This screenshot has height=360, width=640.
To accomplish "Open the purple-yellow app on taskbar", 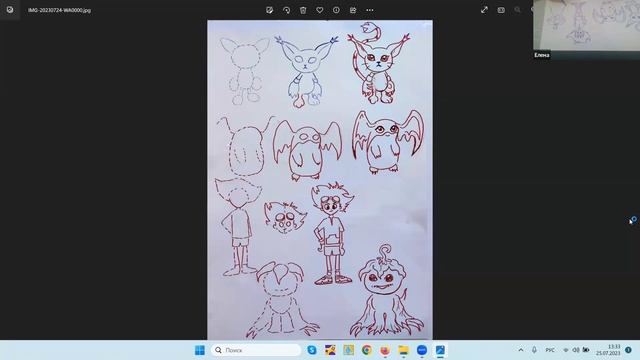I will 330,350.
